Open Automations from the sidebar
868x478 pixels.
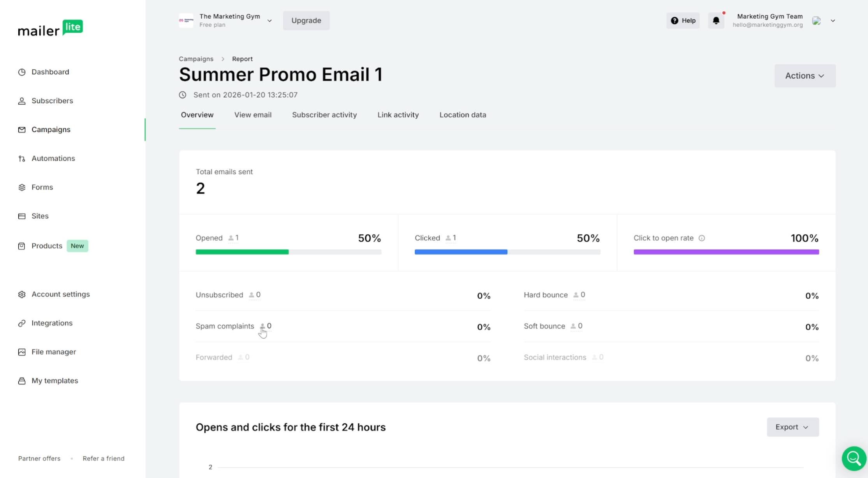coord(21,158)
